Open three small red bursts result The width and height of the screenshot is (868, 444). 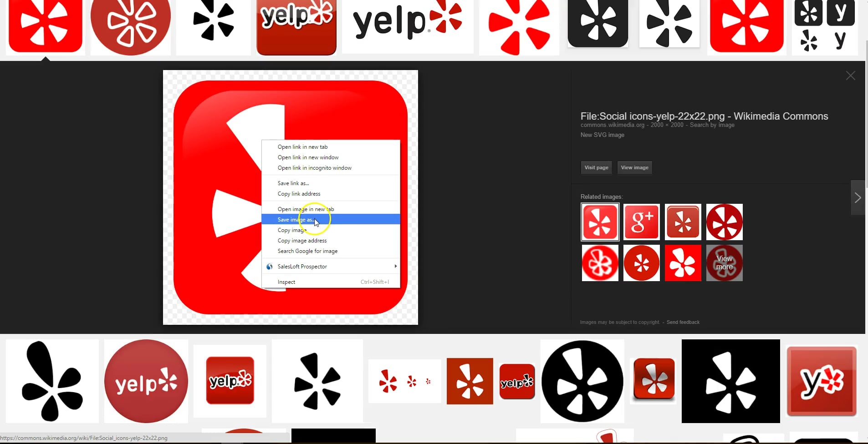tap(405, 381)
